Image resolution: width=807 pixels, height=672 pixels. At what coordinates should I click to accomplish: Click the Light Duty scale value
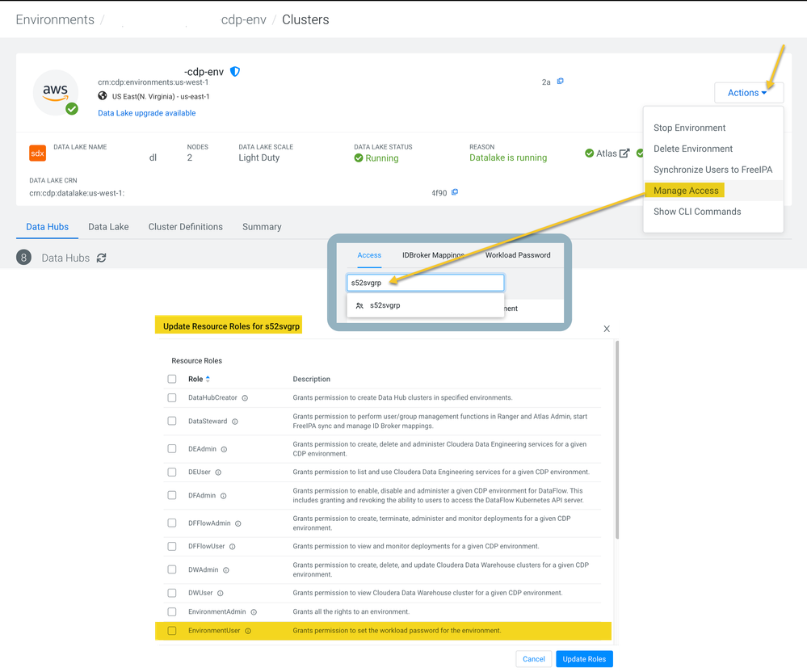click(258, 157)
